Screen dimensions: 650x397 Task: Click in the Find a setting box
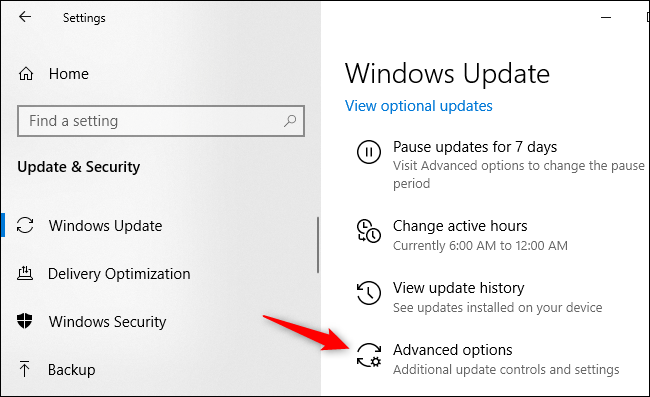tap(161, 121)
